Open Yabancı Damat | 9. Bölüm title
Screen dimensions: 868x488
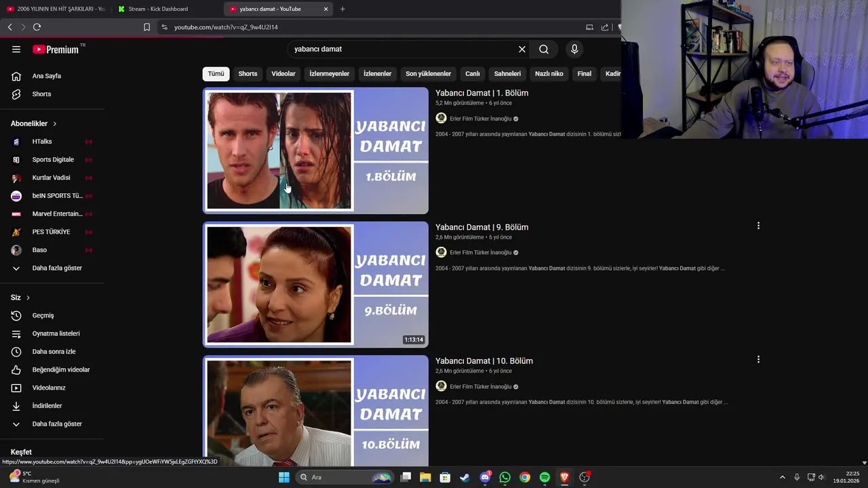pyautogui.click(x=481, y=227)
